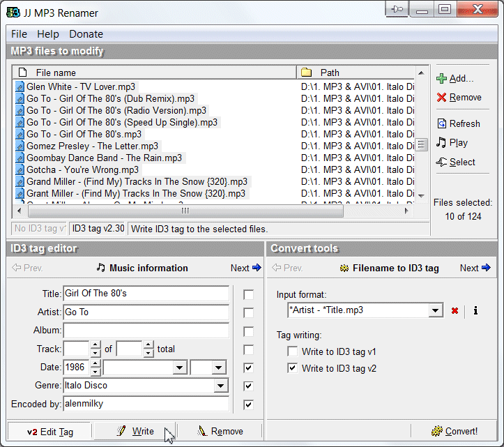Uncheck the Genre field checkbox
Screen dimensions: 504x447
pos(248,386)
